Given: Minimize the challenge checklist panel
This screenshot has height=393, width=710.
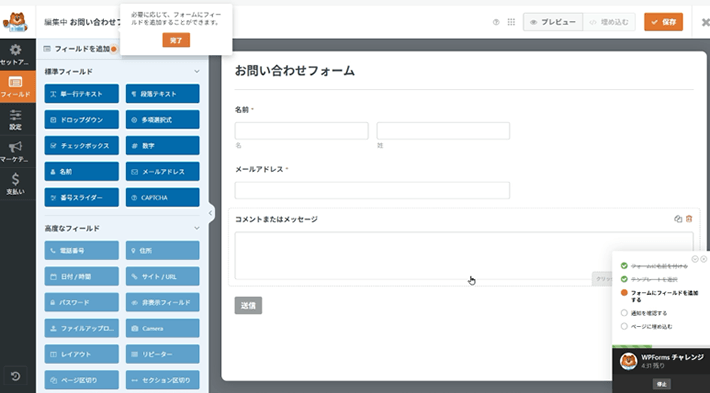Looking at the screenshot, I should click(x=695, y=259).
